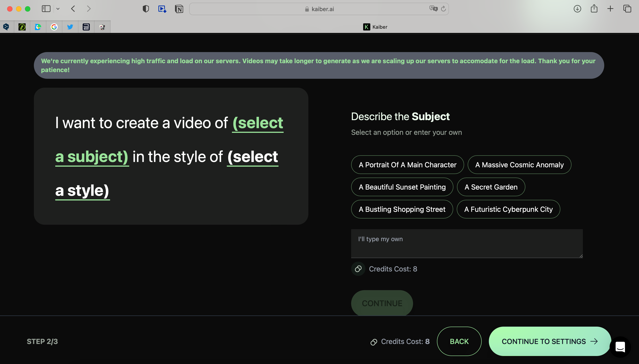The width and height of the screenshot is (639, 364).
Task: Choose A Portrait Of A Main Character
Action: pyautogui.click(x=407, y=165)
